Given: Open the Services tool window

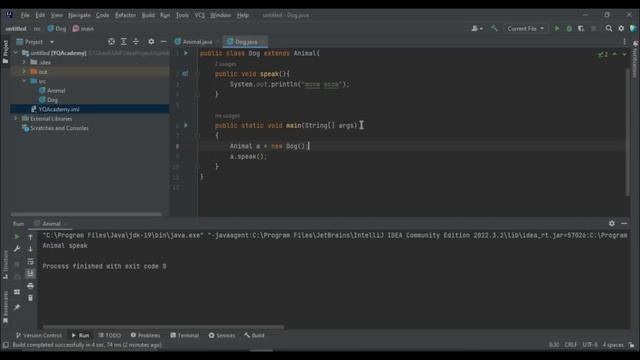Looking at the screenshot, I should point(222,336).
